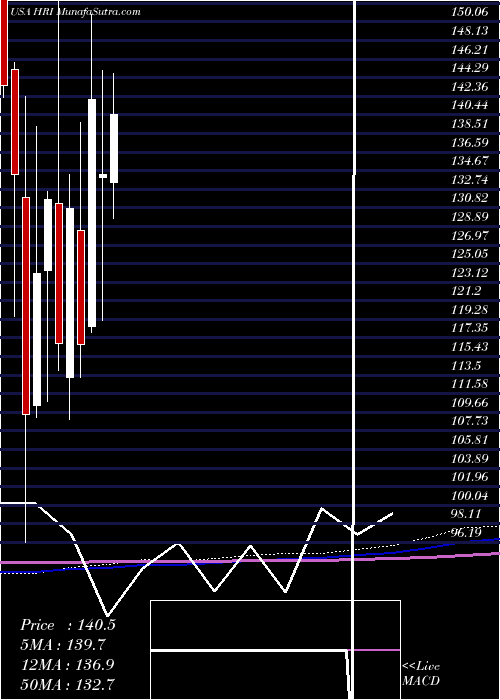This screenshot has width=500, height=700.
Task: Click the 134.67 price axis label
Action: [x=469, y=161]
